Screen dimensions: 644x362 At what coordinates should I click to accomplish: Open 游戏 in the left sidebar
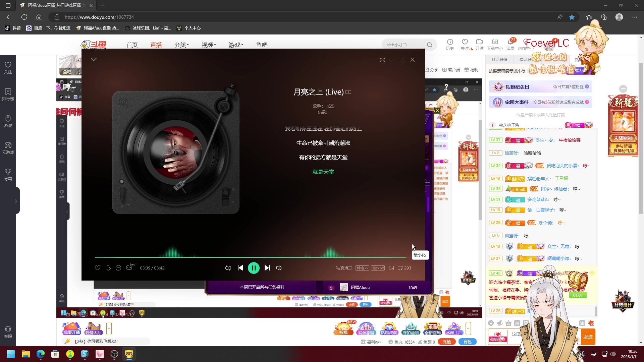coord(8,121)
